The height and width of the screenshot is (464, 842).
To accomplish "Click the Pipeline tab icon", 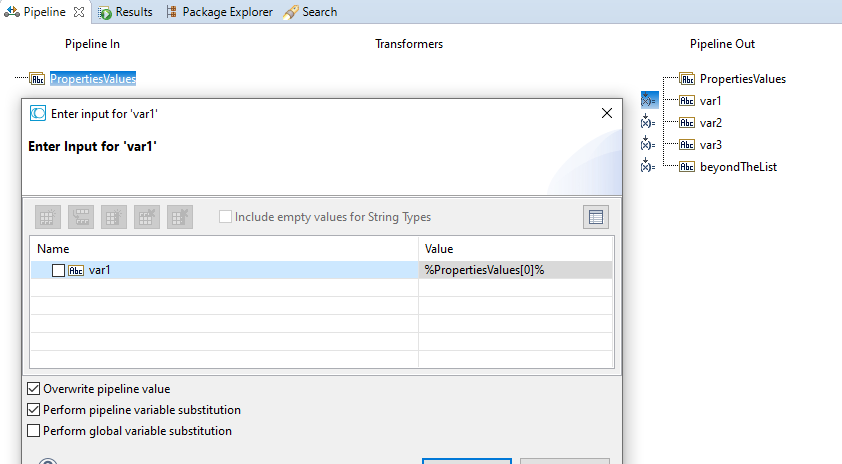I will tap(12, 12).
